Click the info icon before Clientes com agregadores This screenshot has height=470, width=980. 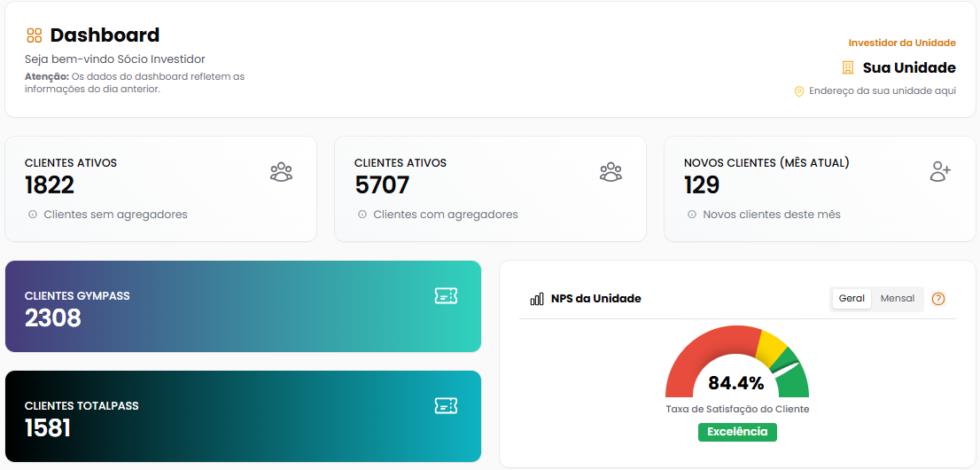tap(362, 215)
